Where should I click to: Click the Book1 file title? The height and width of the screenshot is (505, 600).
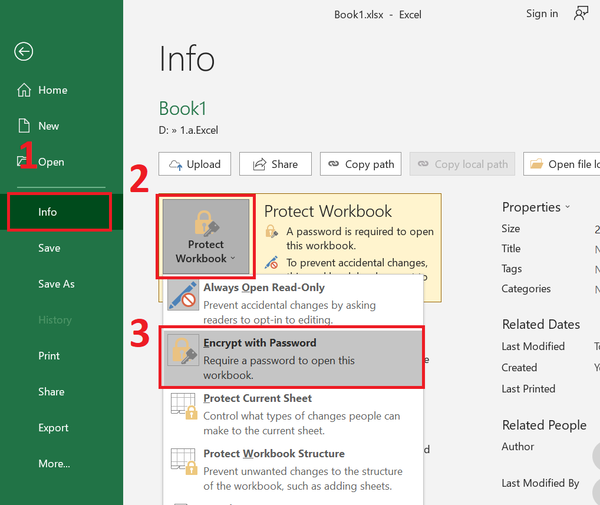click(183, 109)
